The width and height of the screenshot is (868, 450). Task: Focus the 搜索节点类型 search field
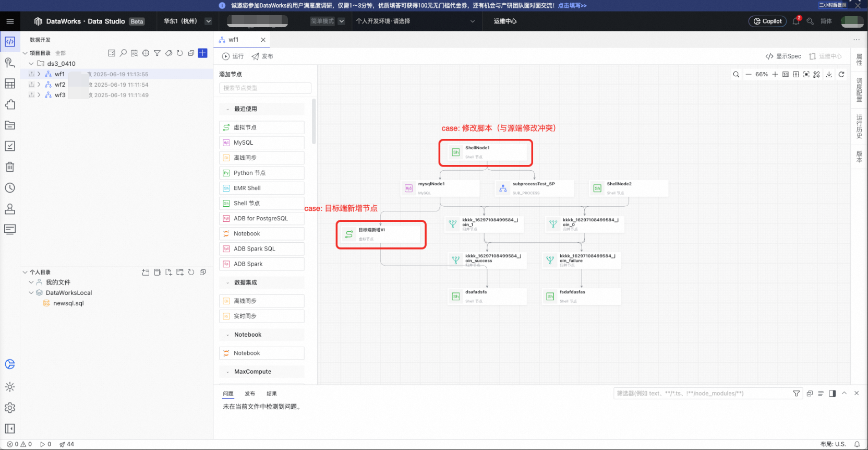[x=265, y=88]
